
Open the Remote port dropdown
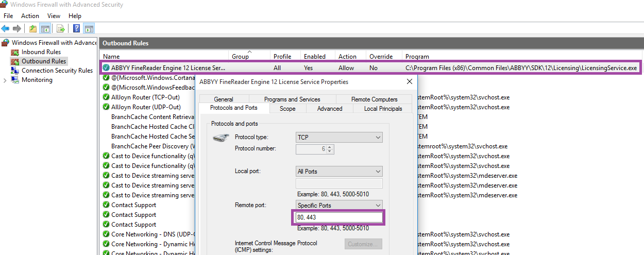pyautogui.click(x=339, y=206)
